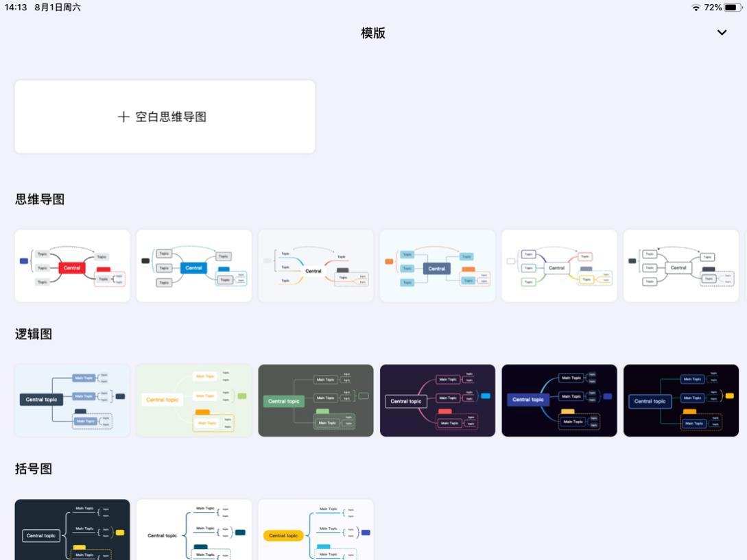Select the blue Central mind map template
Screen dimensions: 747x560
pyautogui.click(x=193, y=265)
